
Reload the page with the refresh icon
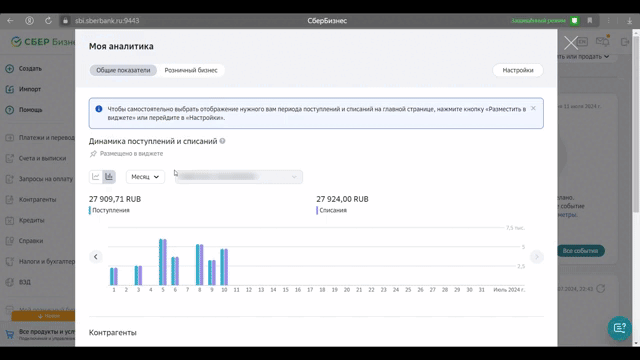coord(48,20)
